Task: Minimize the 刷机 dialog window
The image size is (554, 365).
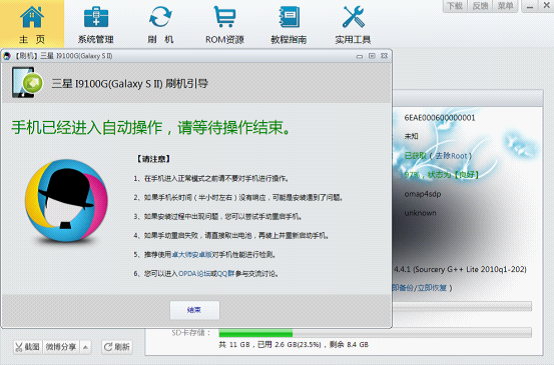Action: 360,56
